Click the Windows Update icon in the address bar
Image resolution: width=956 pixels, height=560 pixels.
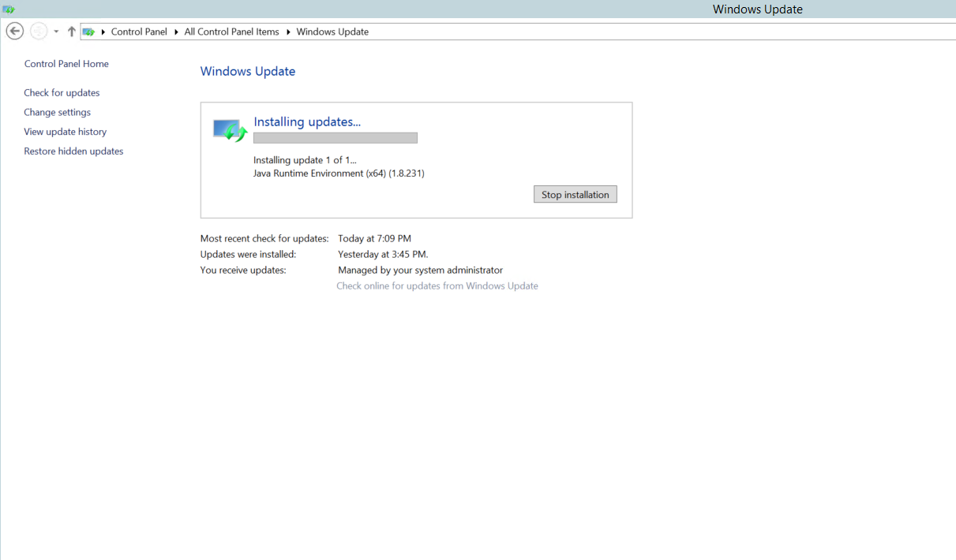pyautogui.click(x=89, y=32)
